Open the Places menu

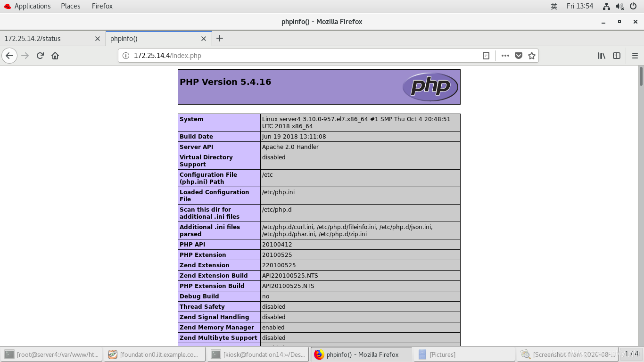pyautogui.click(x=70, y=6)
